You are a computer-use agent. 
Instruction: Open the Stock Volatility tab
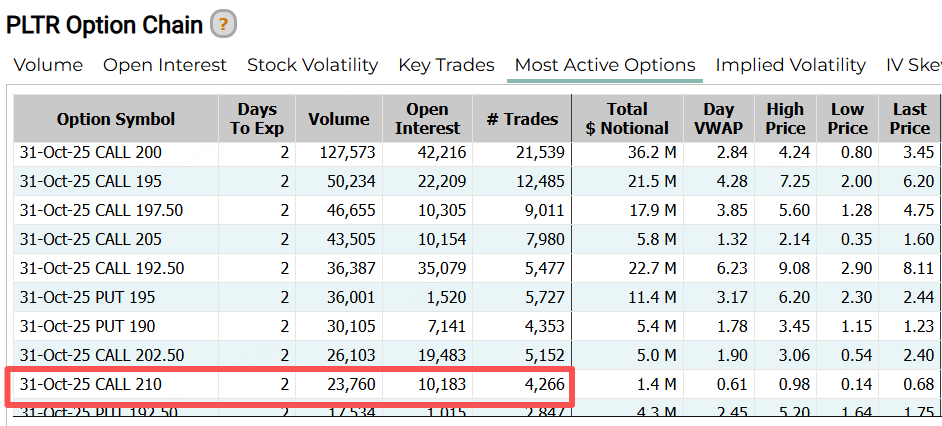(312, 65)
